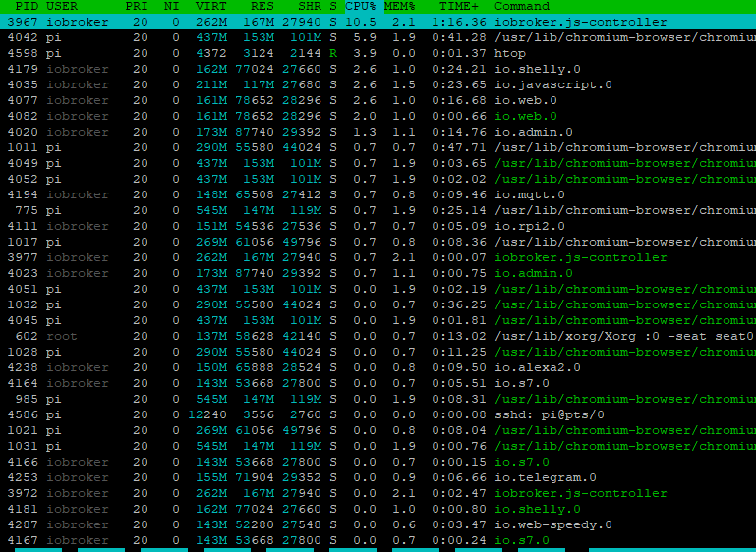
Task: Click the SHR column header
Action: click(310, 6)
